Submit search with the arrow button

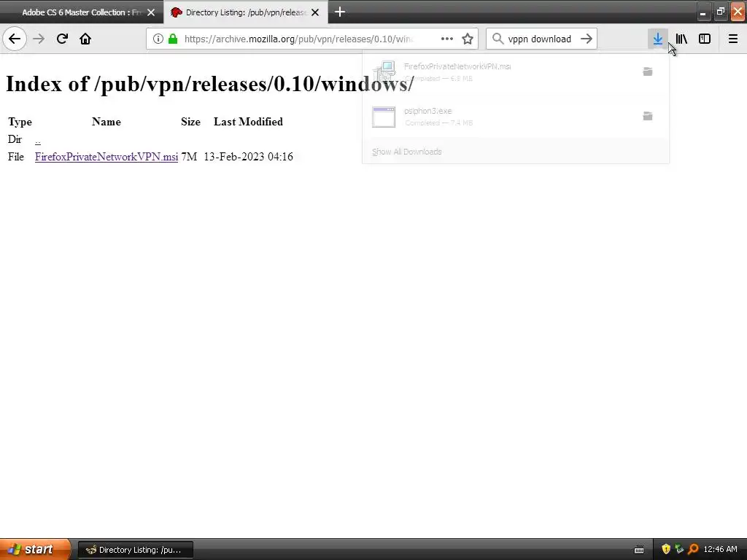587,39
